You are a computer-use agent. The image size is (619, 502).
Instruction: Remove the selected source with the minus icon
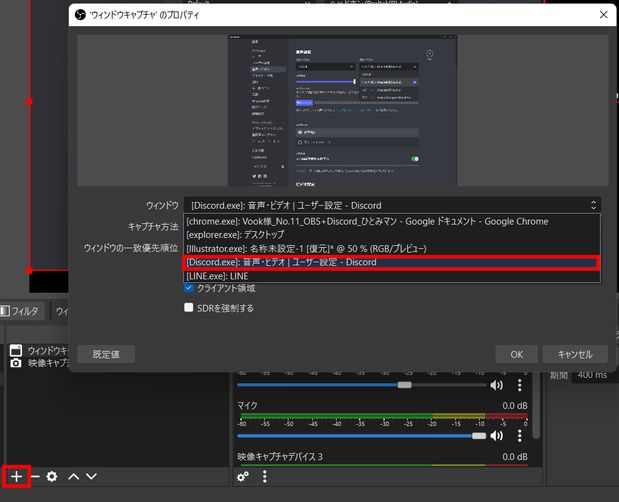(x=35, y=477)
